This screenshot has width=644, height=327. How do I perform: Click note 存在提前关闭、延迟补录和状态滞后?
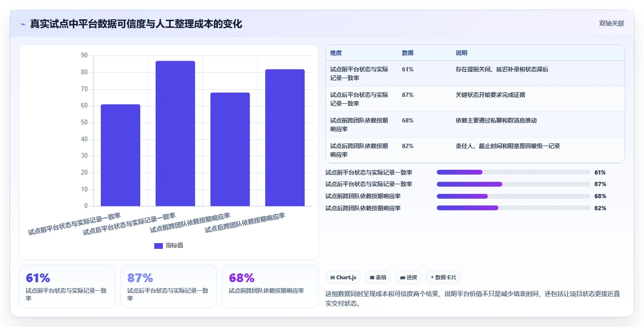point(502,69)
